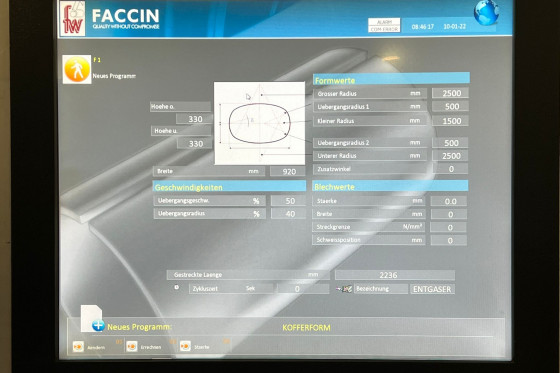Select the Uebergangsradius percent value 40
Image resolution: width=560 pixels, height=373 pixels.
[289, 214]
